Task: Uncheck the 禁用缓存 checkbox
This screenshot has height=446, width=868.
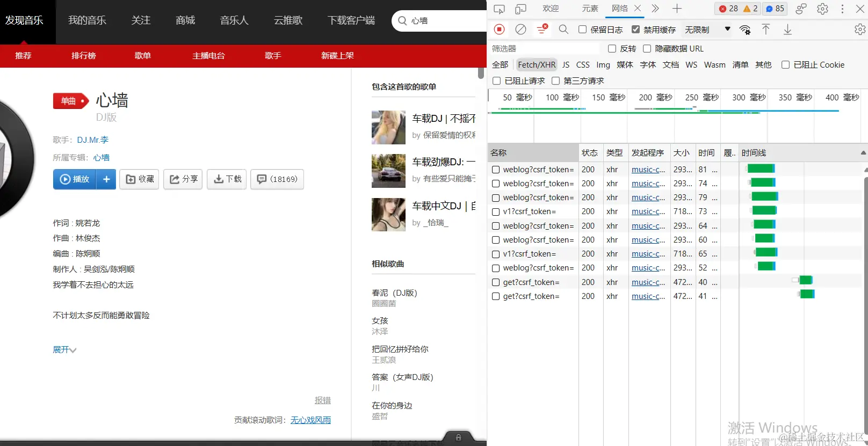Action: [635, 30]
